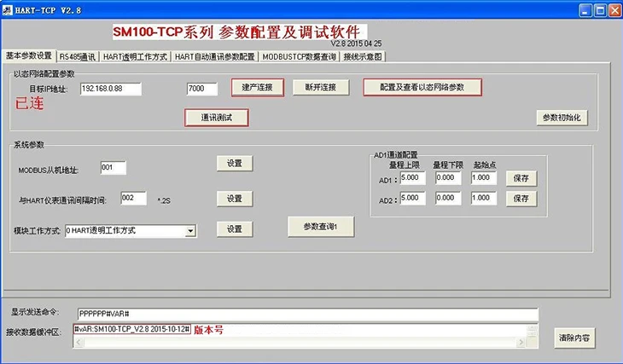Click AD2 起始点 field 1.000
Viewport: 623px width, 364px height.
(x=484, y=198)
